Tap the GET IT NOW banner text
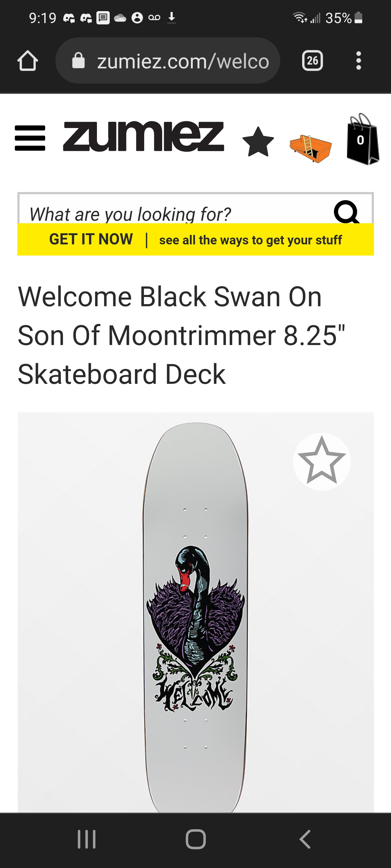This screenshot has height=868, width=391. click(91, 240)
